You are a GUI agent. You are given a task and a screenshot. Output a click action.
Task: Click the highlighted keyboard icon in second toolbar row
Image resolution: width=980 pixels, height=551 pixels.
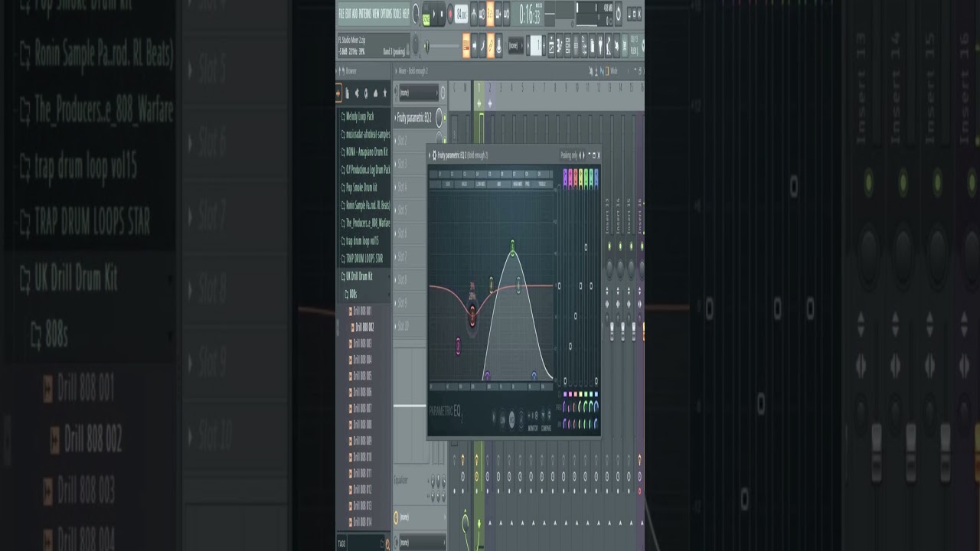click(466, 45)
